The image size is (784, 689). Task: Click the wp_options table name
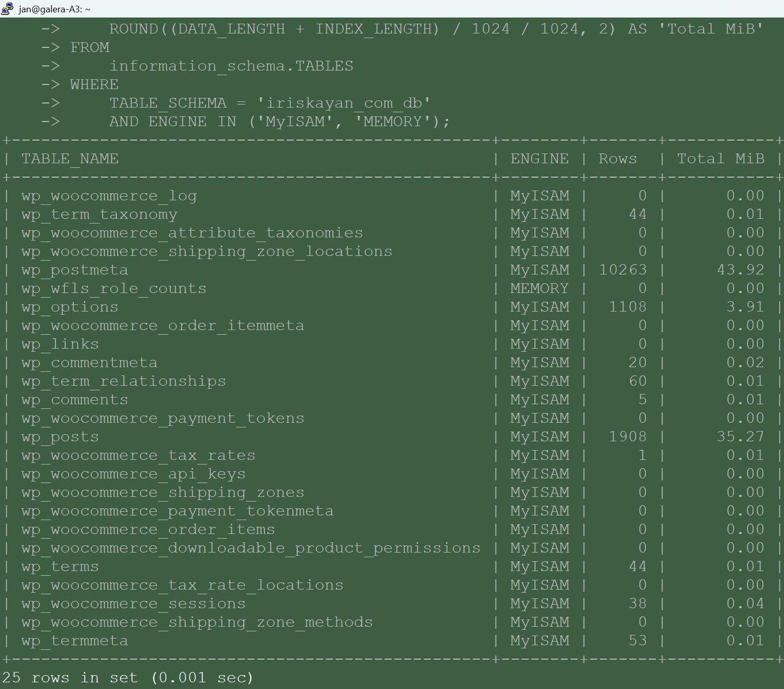[x=70, y=307]
